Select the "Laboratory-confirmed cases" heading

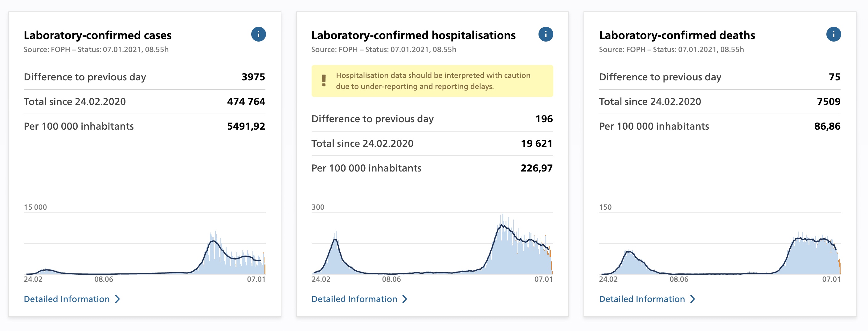click(x=97, y=35)
